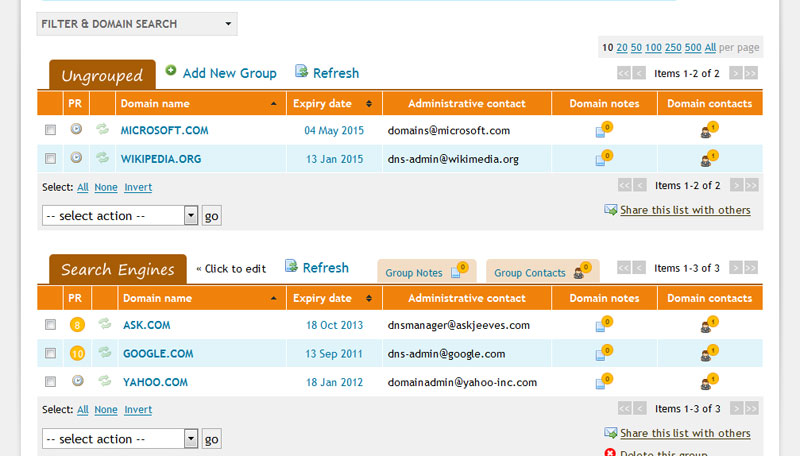Click the PR 8 badge for ASK.COM
The image size is (800, 456).
point(77,325)
